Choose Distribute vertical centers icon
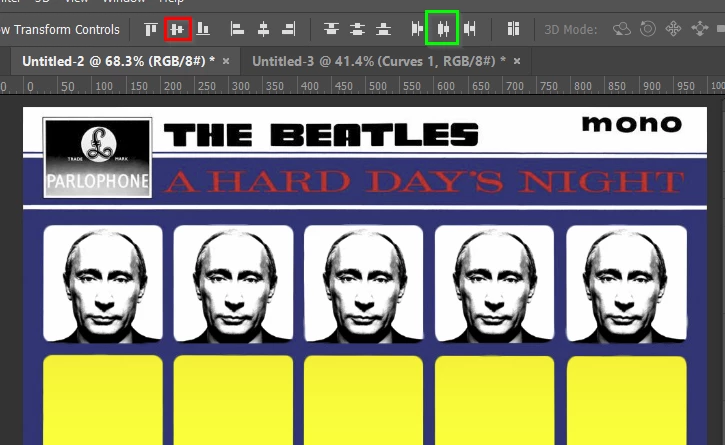Viewport: 725px width, 445px height. (357, 29)
